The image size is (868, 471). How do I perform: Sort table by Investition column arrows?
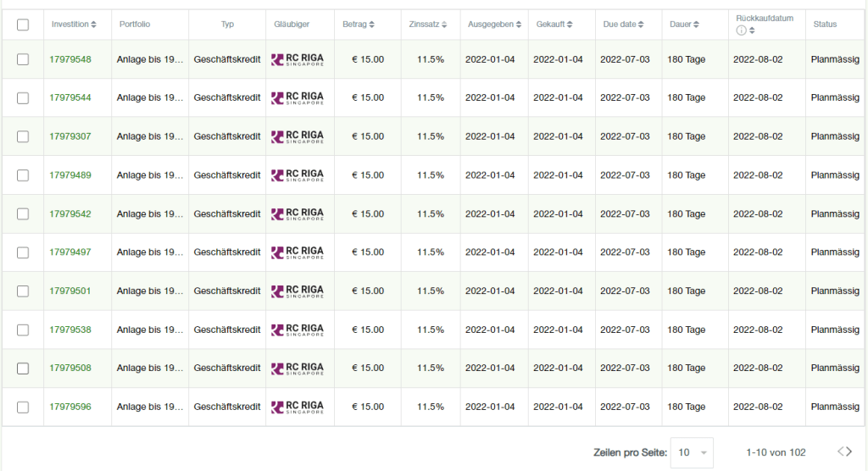[94, 25]
